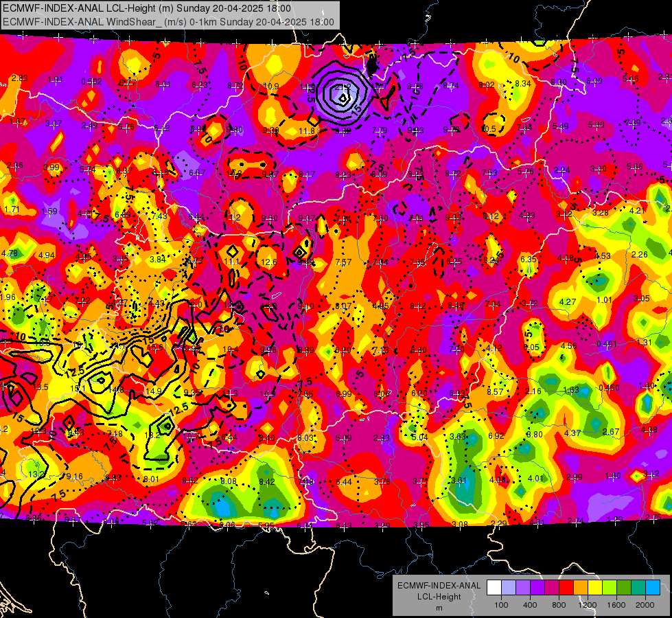Click legend scale value 1200

(588, 605)
